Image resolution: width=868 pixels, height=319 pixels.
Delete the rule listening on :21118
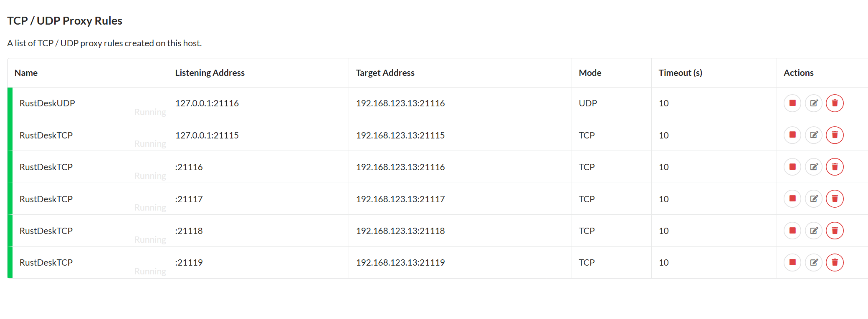click(x=835, y=231)
